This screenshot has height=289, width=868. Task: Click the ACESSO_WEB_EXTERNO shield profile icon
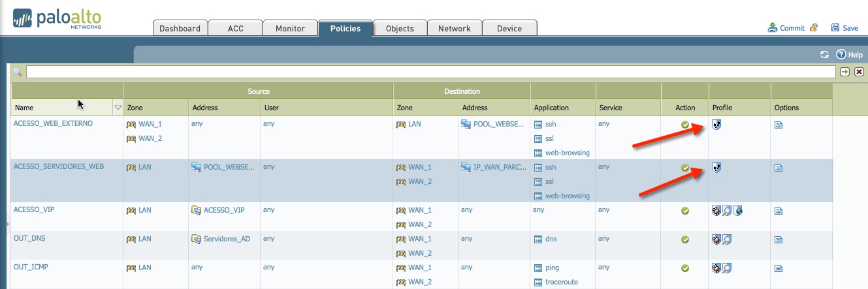(x=716, y=124)
